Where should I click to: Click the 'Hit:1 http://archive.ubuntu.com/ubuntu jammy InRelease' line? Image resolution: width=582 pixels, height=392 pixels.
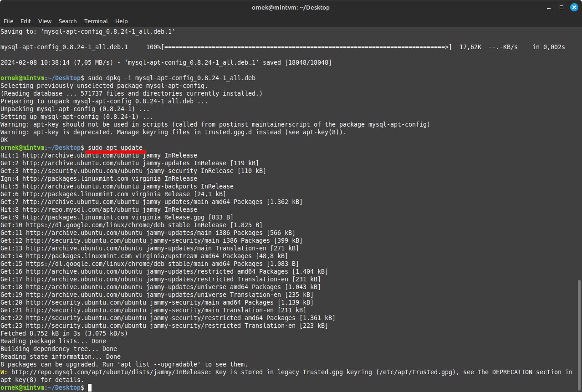[99, 155]
